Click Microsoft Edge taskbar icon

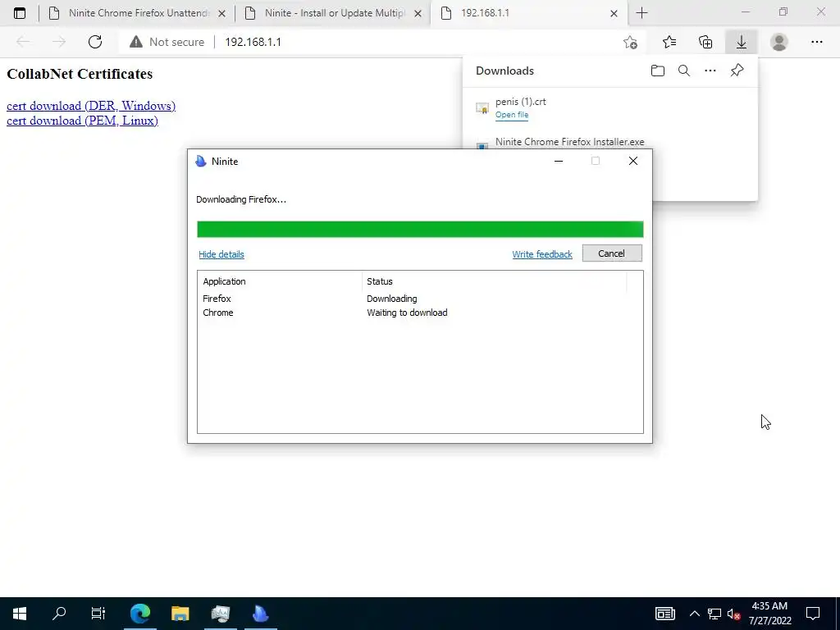[140, 614]
